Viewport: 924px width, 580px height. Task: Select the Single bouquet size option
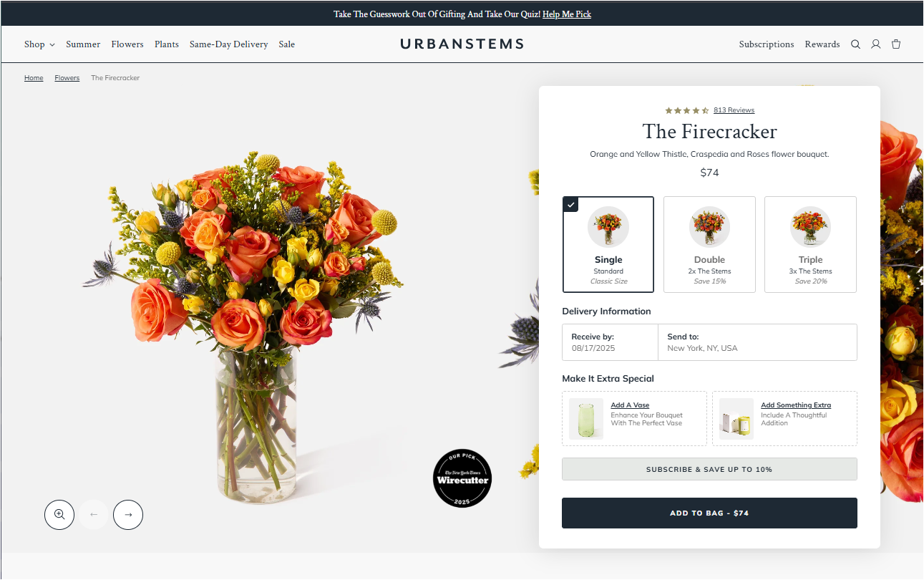click(x=608, y=244)
